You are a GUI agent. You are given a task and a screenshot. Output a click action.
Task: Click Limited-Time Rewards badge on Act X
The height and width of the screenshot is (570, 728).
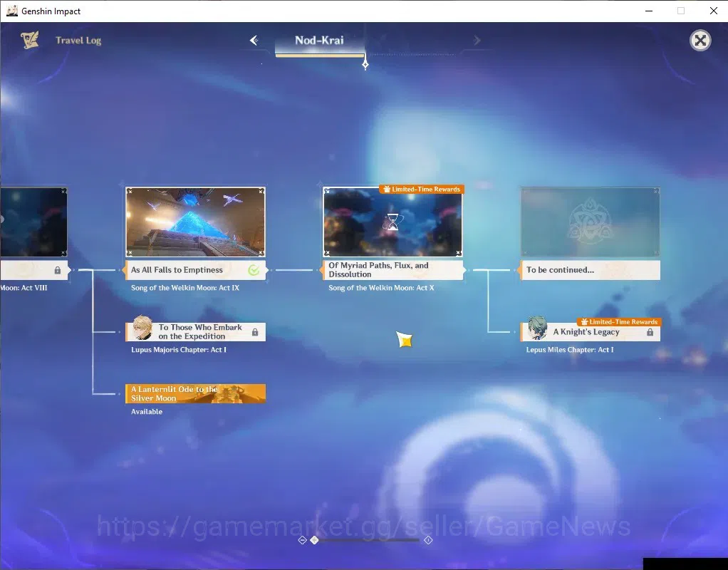coord(422,189)
